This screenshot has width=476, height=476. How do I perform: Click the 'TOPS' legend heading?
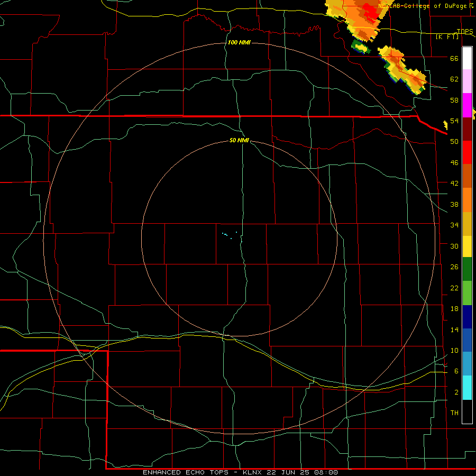pyautogui.click(x=465, y=31)
